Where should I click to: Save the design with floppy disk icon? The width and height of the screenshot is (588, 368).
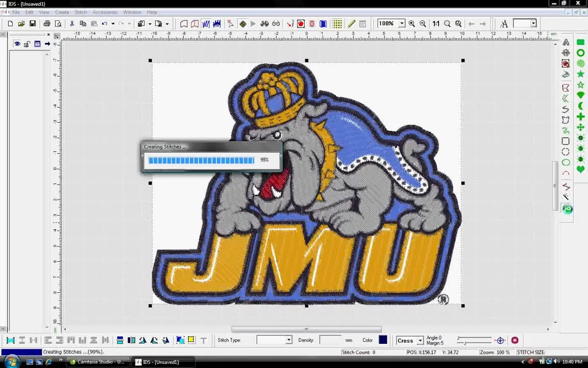point(33,24)
